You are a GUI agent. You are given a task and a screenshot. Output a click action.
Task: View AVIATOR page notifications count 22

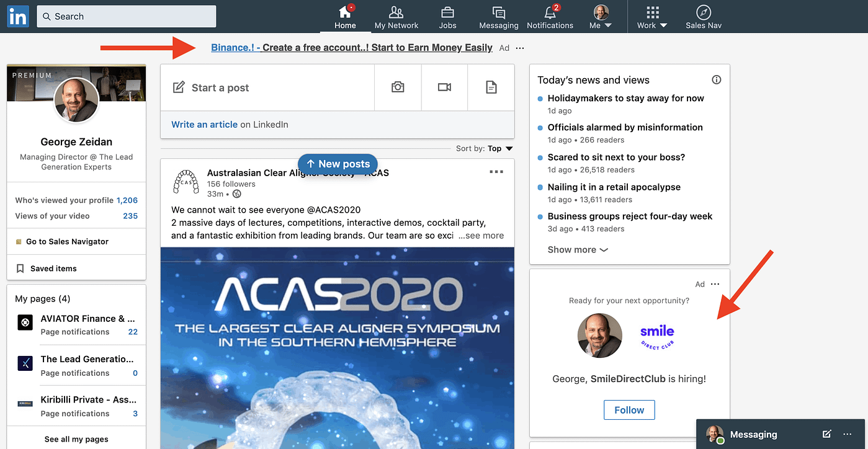[133, 332]
